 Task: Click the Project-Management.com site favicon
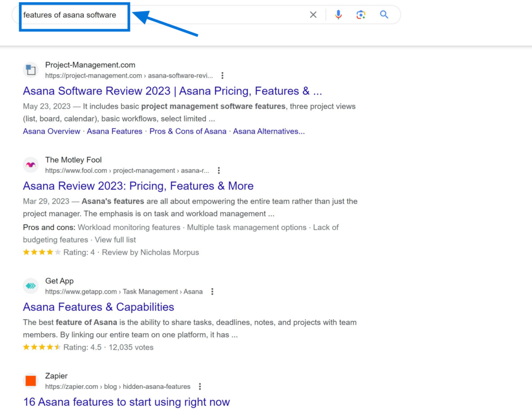(x=31, y=70)
